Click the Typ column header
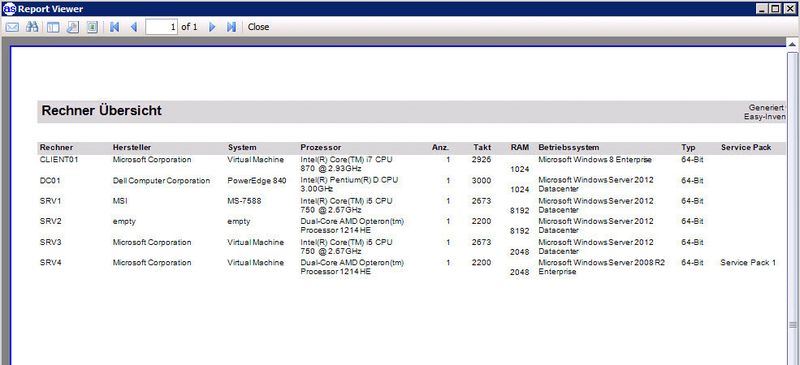800x365 pixels. click(x=688, y=148)
